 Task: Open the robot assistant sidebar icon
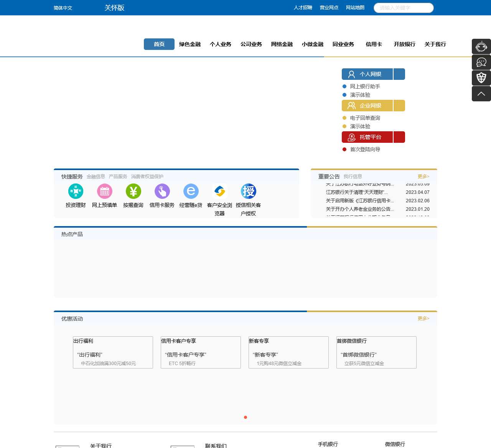coord(481,46)
